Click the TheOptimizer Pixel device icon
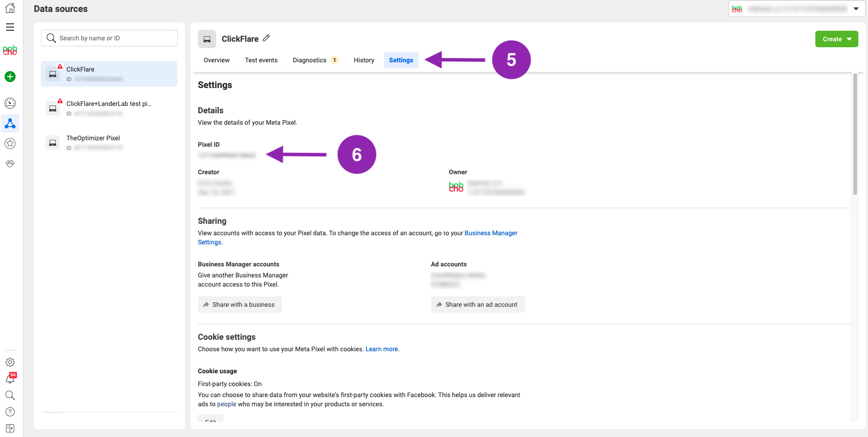868x437 pixels. pyautogui.click(x=53, y=143)
